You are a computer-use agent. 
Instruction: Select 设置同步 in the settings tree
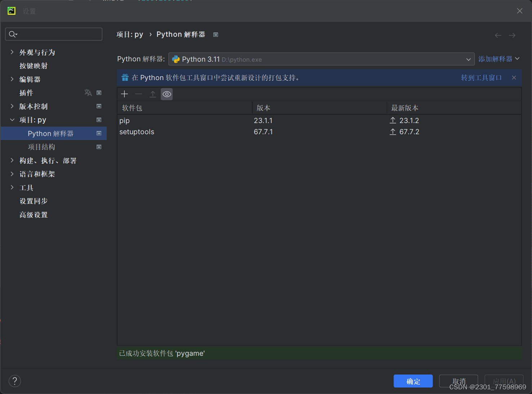pos(34,201)
